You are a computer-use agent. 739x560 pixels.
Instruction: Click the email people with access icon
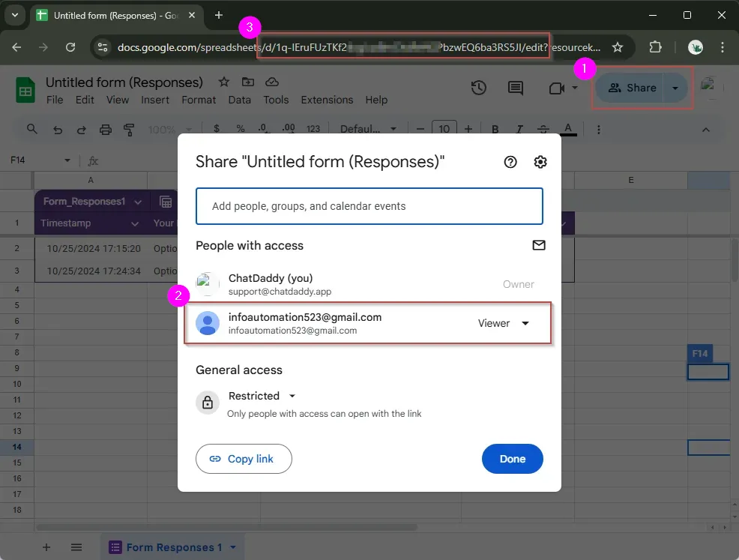pos(538,245)
